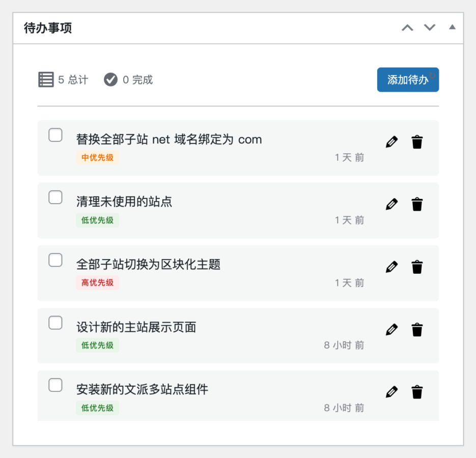Delete the net-to-com domain replacement task
This screenshot has width=476, height=458.
click(417, 142)
